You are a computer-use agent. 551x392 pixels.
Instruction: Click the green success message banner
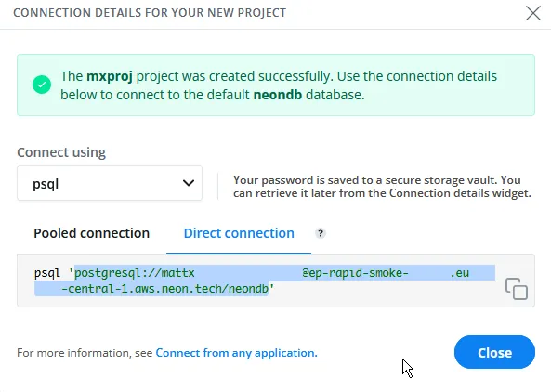point(276,85)
